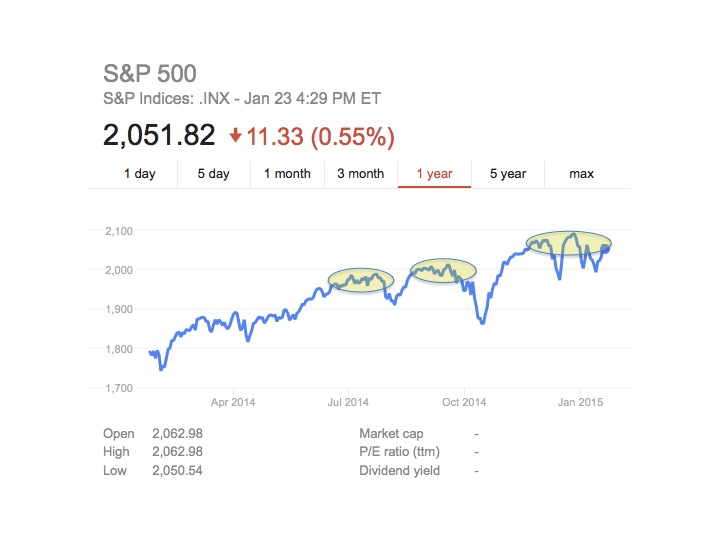Image resolution: width=720 pixels, height=540 pixels.
Task: Show the 1 month chart range
Action: click(287, 174)
